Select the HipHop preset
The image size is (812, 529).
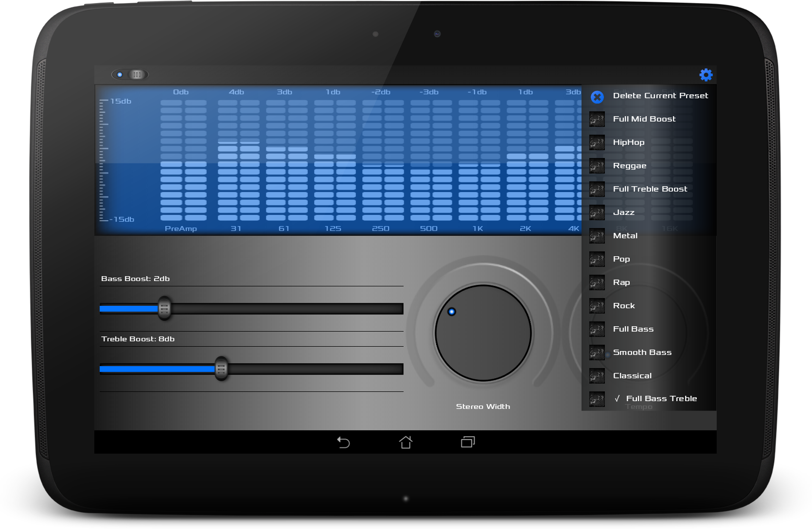pyautogui.click(x=649, y=142)
